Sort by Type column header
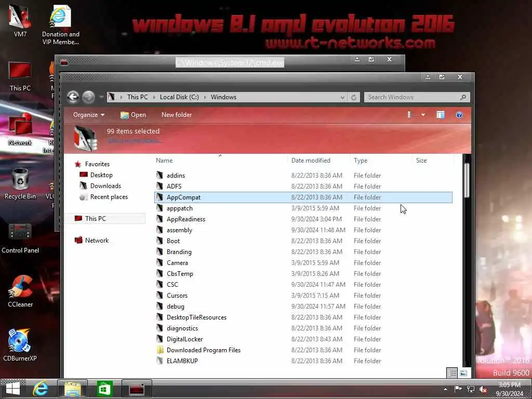Image resolution: width=532 pixels, height=399 pixels. (x=361, y=161)
